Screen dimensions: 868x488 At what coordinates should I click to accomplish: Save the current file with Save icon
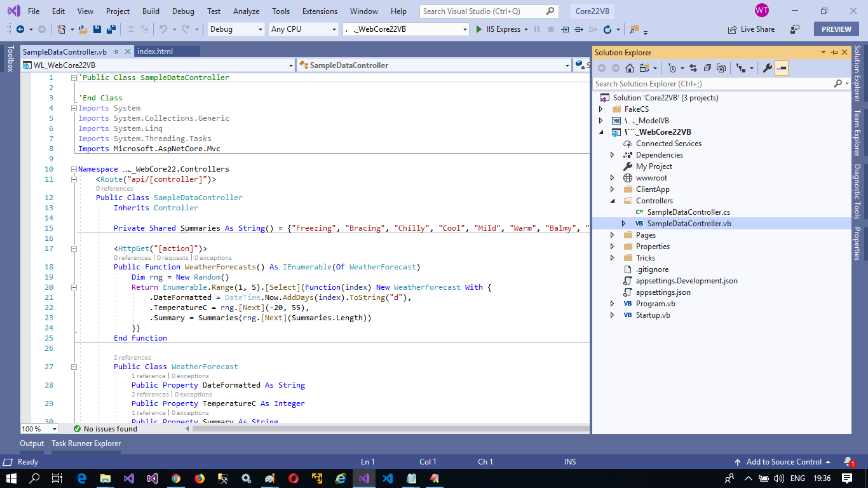click(x=97, y=29)
